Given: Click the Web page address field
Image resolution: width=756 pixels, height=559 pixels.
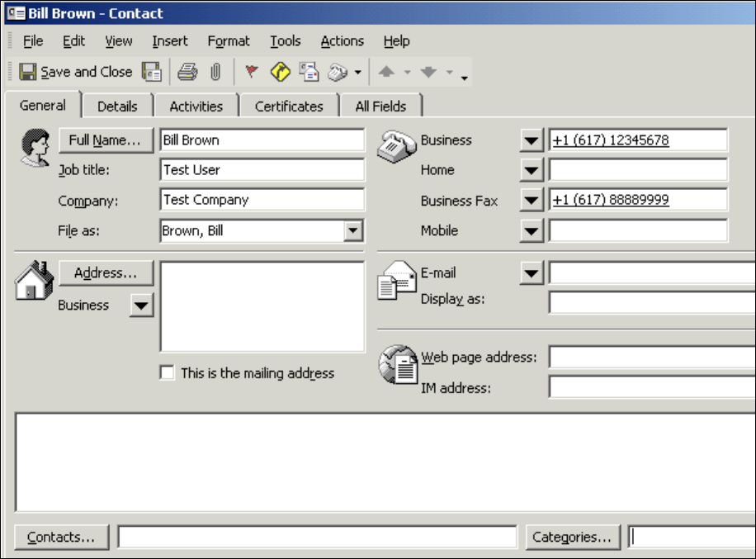Looking at the screenshot, I should point(652,358).
